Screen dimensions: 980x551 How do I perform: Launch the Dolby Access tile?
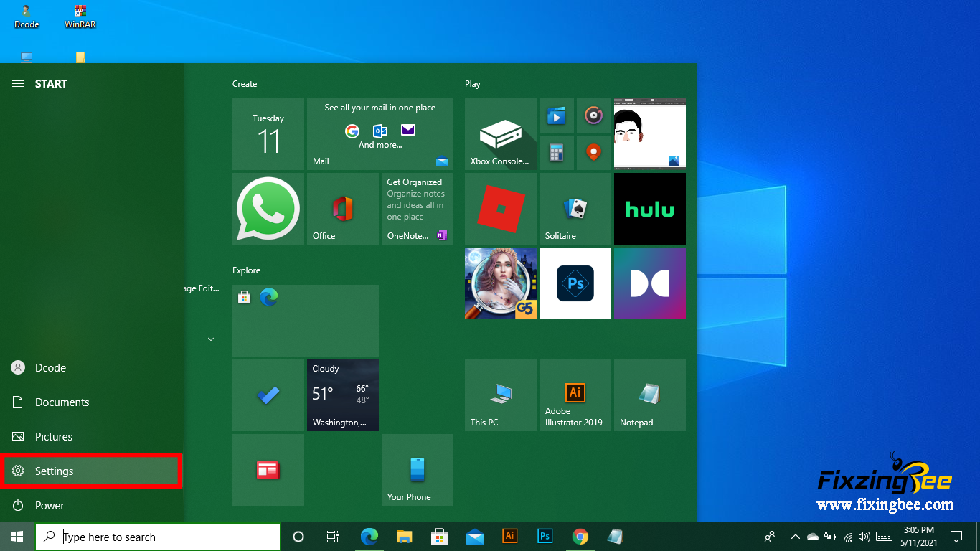[649, 283]
